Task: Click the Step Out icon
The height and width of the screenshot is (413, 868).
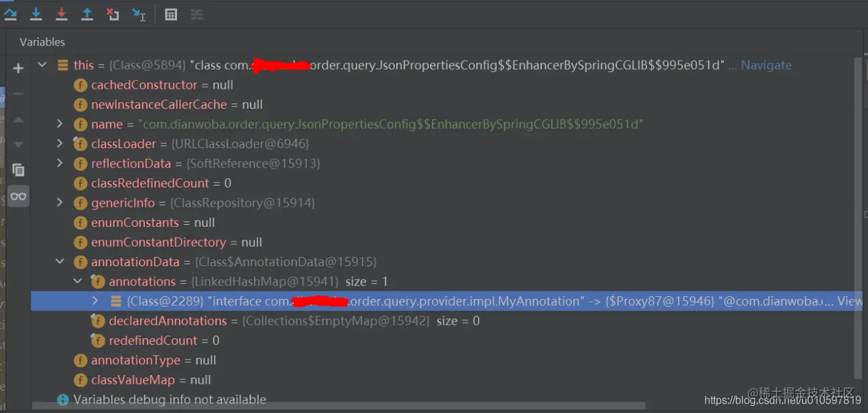Action: [x=87, y=13]
